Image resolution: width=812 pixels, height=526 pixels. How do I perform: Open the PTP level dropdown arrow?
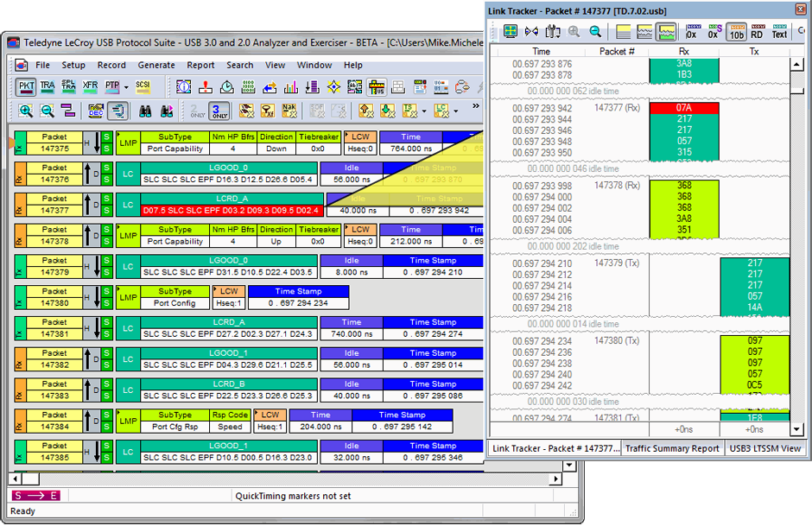tap(126, 87)
